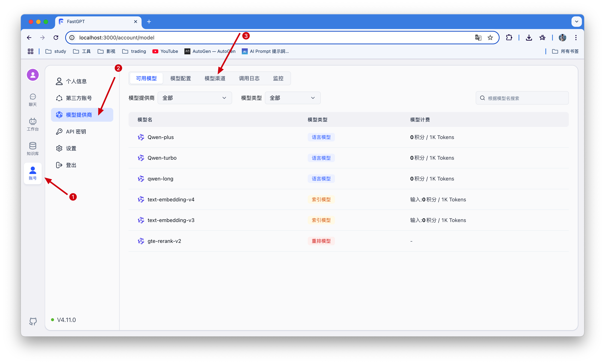Viewport: 605px width, 364px height.
Task: Click 登出 to log out
Action: point(82,165)
